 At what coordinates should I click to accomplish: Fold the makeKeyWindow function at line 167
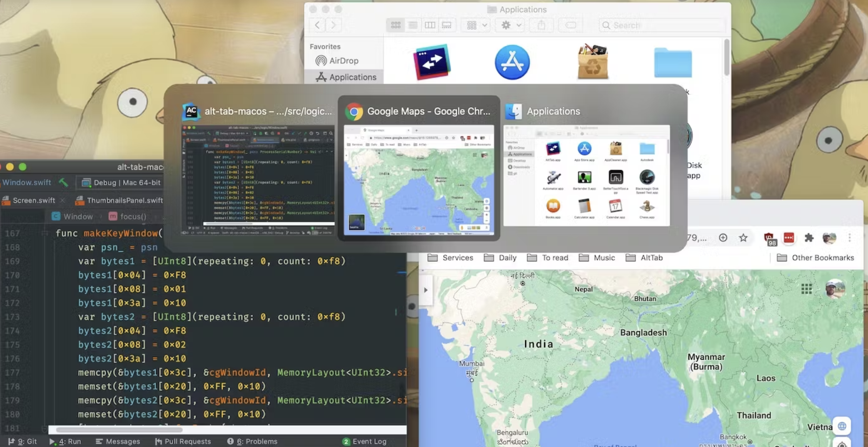pyautogui.click(x=45, y=233)
